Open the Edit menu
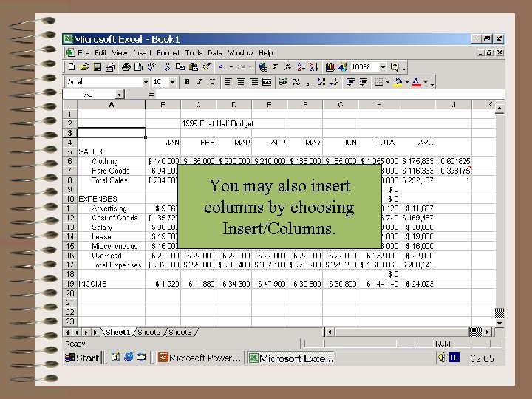532x399 pixels. [x=100, y=53]
